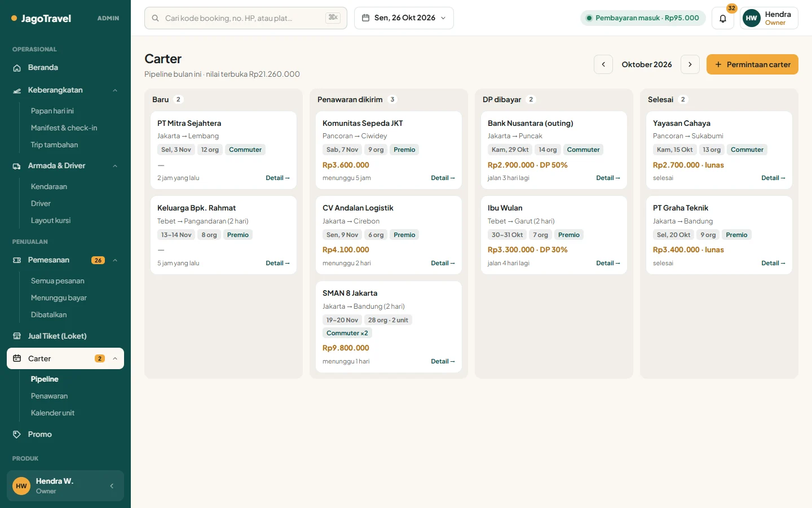The width and height of the screenshot is (812, 508).
Task: Go to previous month arrow
Action: (603, 64)
